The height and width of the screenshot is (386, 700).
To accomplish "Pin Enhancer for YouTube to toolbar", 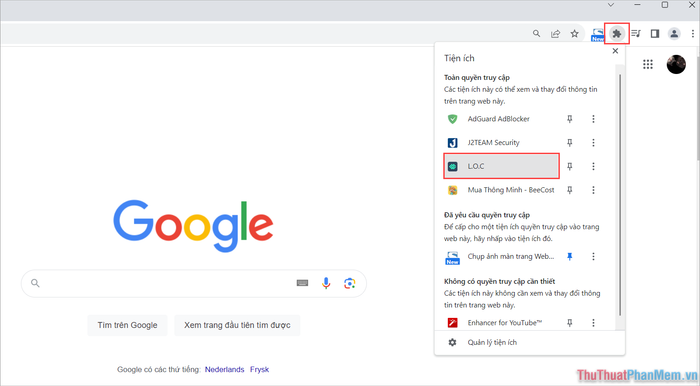I will [x=570, y=323].
